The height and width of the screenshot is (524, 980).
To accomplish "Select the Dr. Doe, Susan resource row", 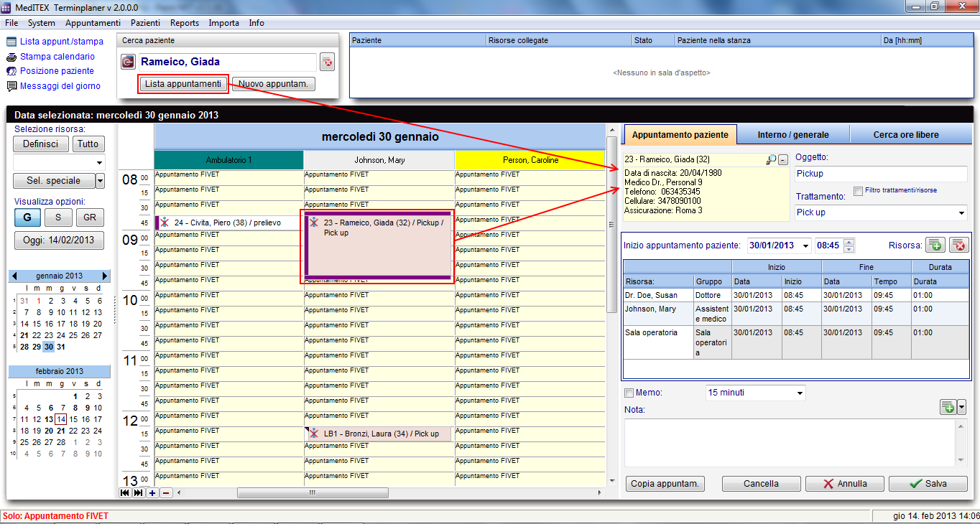I will tap(796, 295).
